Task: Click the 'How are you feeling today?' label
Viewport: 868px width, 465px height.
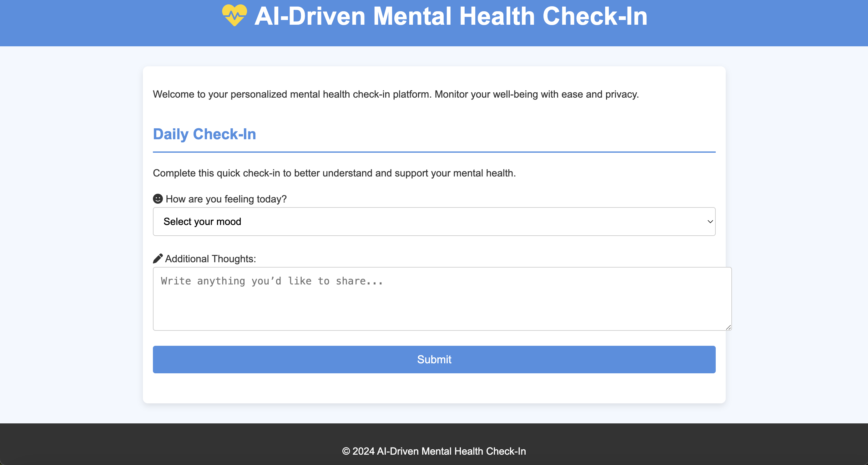Action: click(x=226, y=199)
